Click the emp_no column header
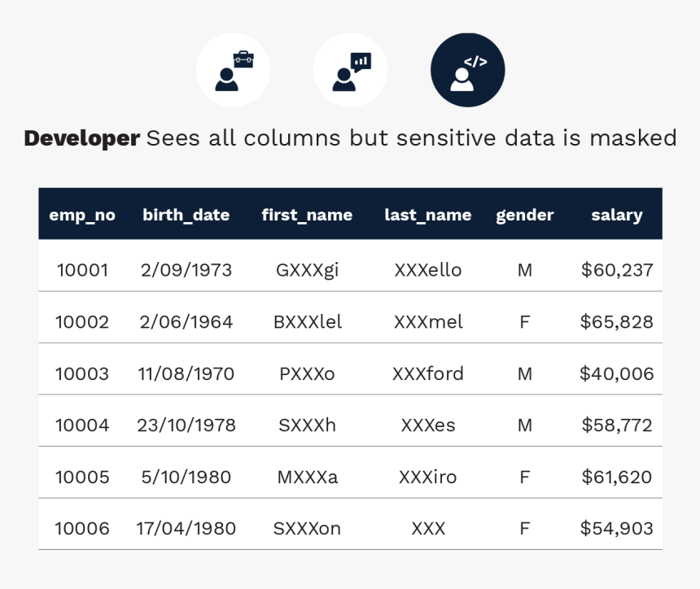 point(82,215)
